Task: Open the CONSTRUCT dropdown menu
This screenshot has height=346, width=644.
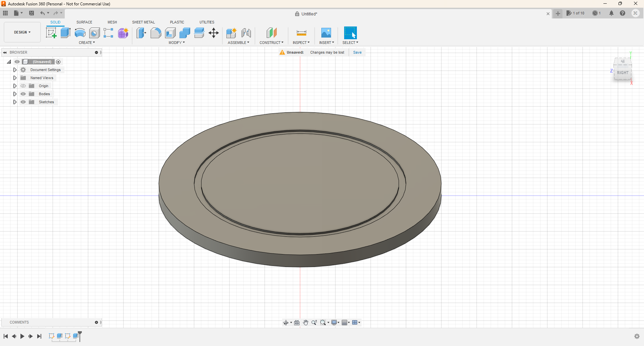Action: [271, 43]
